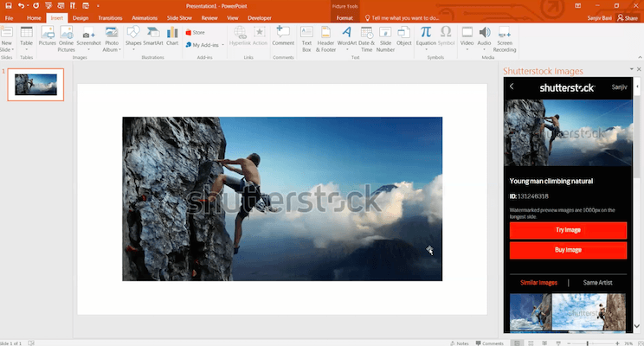Click the zoom out minus button
Screen dimensions: 644x346
pos(569,343)
